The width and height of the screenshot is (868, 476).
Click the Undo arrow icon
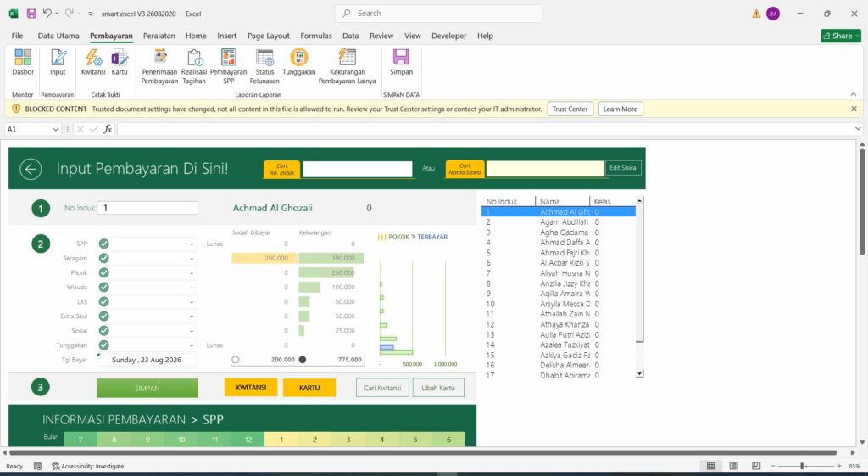[x=47, y=14]
